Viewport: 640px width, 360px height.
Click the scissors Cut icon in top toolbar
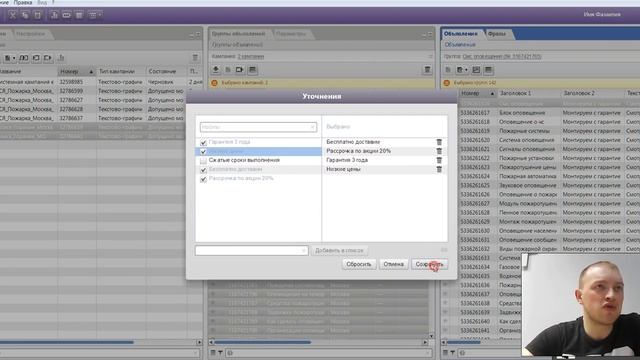coord(13,15)
